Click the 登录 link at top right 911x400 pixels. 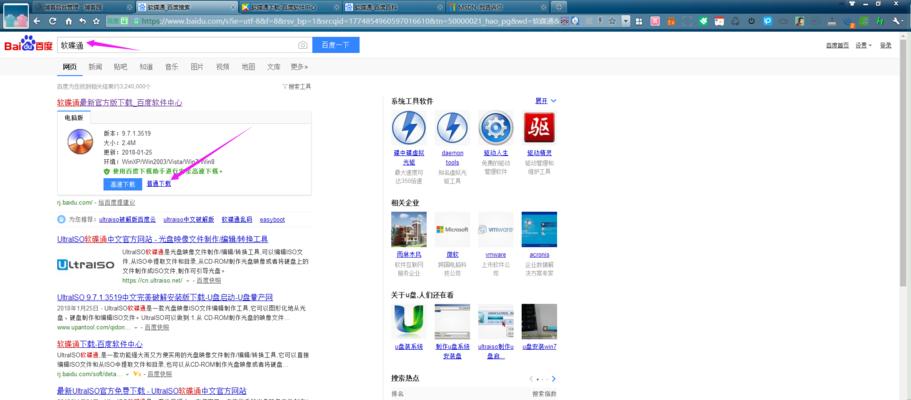click(885, 45)
